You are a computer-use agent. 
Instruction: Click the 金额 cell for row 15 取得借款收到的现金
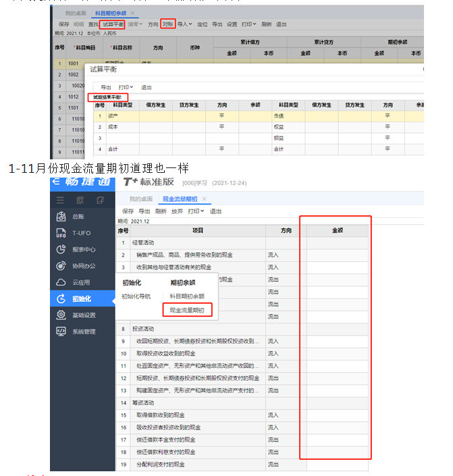[338, 415]
